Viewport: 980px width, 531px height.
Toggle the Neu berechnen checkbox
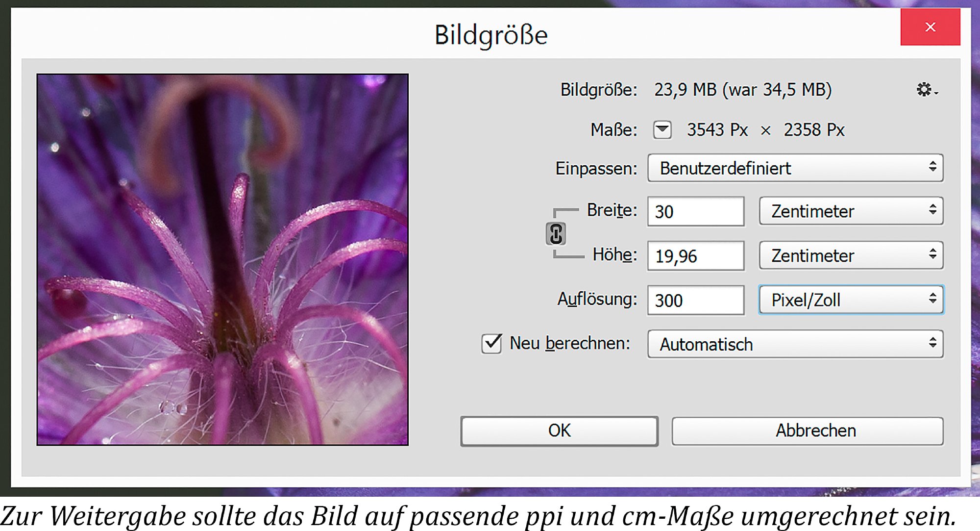coord(491,343)
